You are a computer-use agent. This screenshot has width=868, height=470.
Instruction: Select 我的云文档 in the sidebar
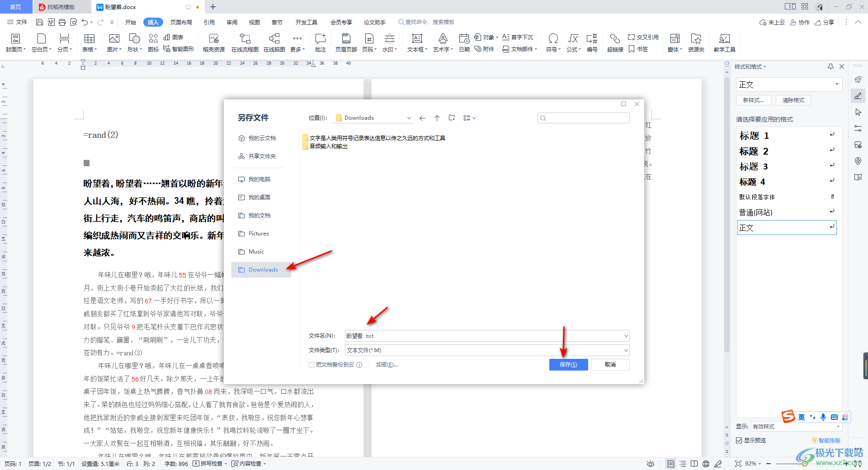coord(258,138)
